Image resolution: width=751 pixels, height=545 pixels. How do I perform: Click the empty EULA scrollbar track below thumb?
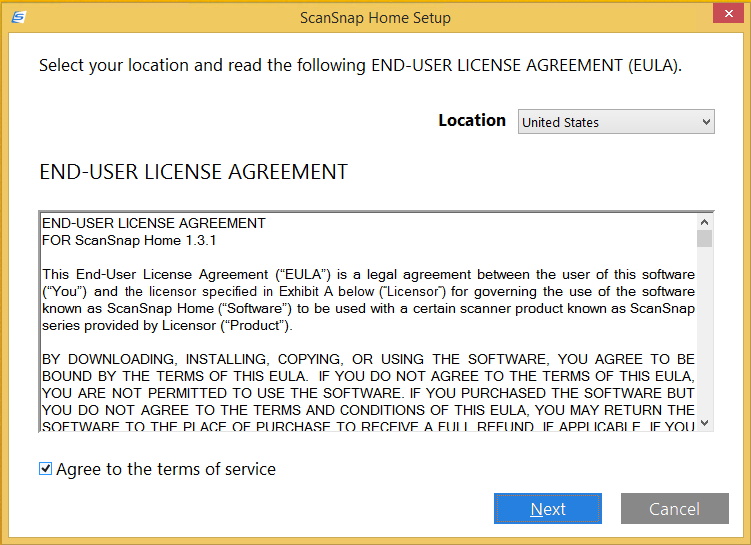[705, 340]
